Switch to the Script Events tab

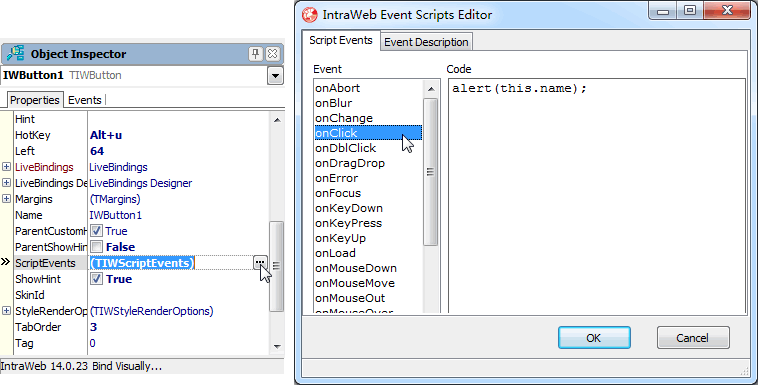341,40
